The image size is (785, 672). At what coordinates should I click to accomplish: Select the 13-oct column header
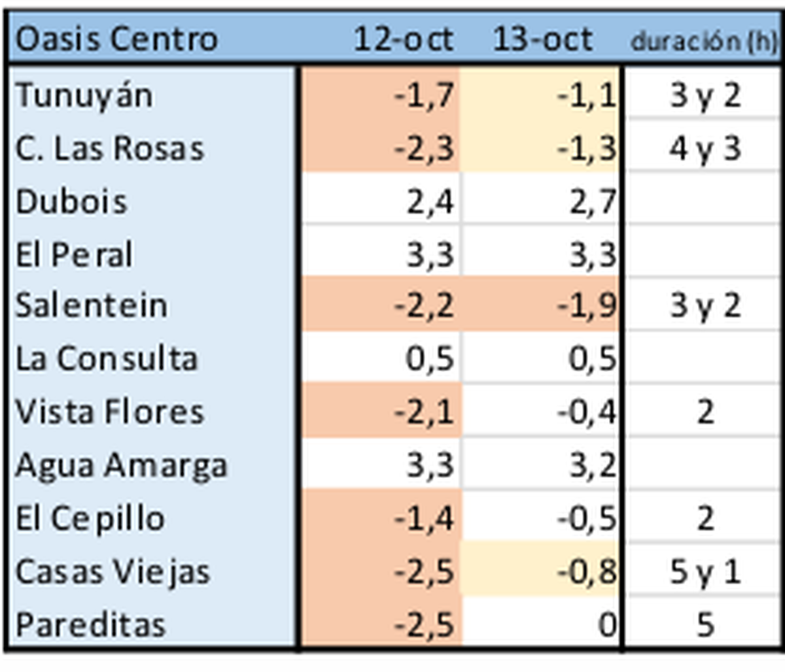542,39
